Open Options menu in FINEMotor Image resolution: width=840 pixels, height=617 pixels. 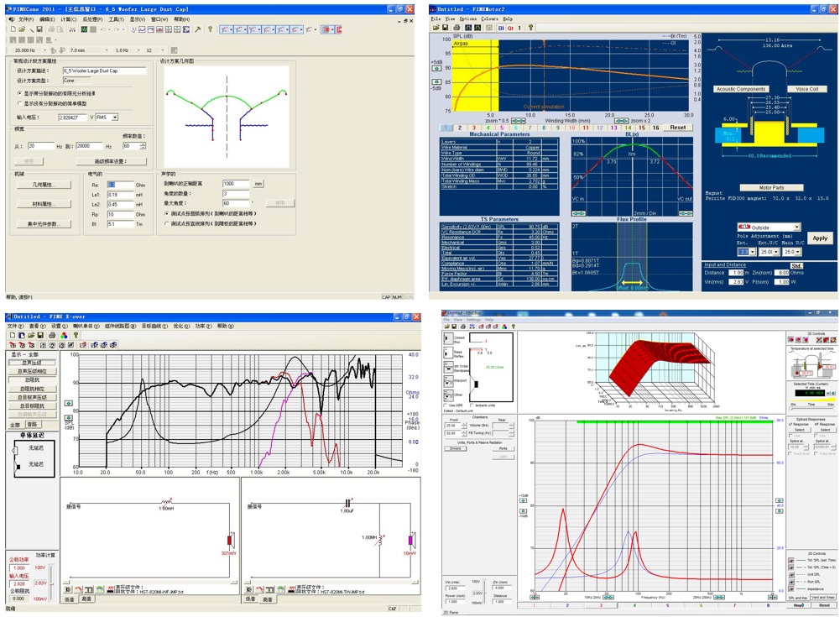coord(467,18)
